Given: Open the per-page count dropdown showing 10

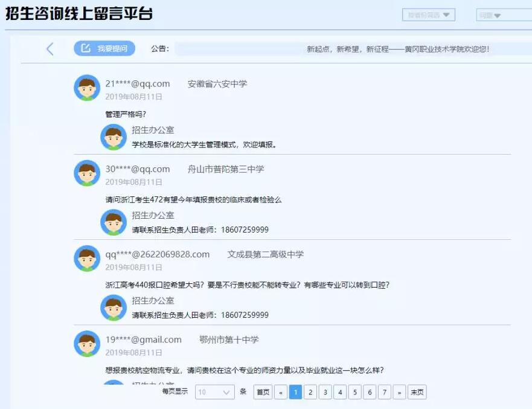Looking at the screenshot, I should 215,392.
